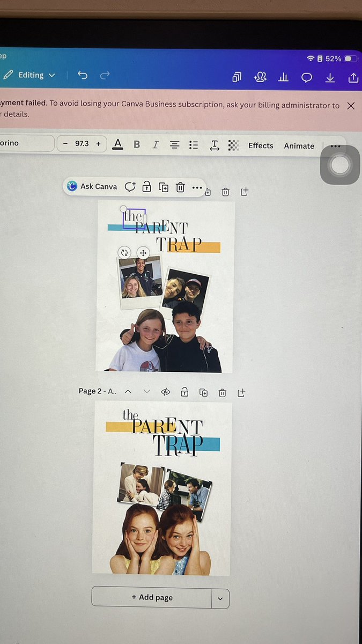Toggle bold formatting
The height and width of the screenshot is (644, 362).
(x=137, y=144)
